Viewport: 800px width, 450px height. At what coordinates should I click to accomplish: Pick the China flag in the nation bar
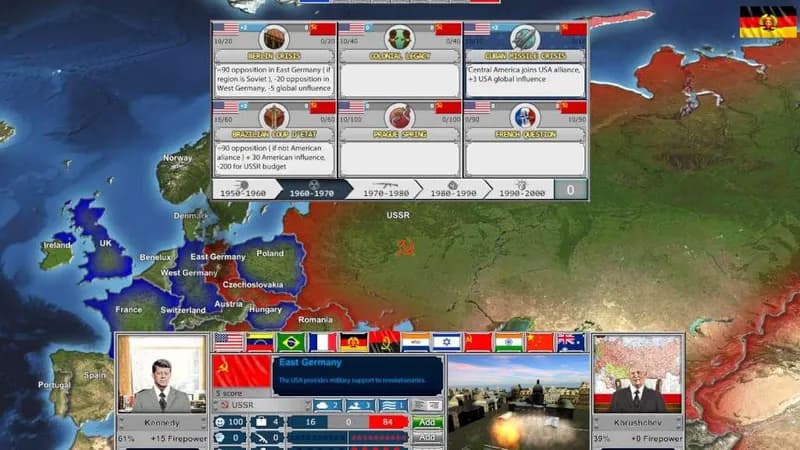(540, 342)
